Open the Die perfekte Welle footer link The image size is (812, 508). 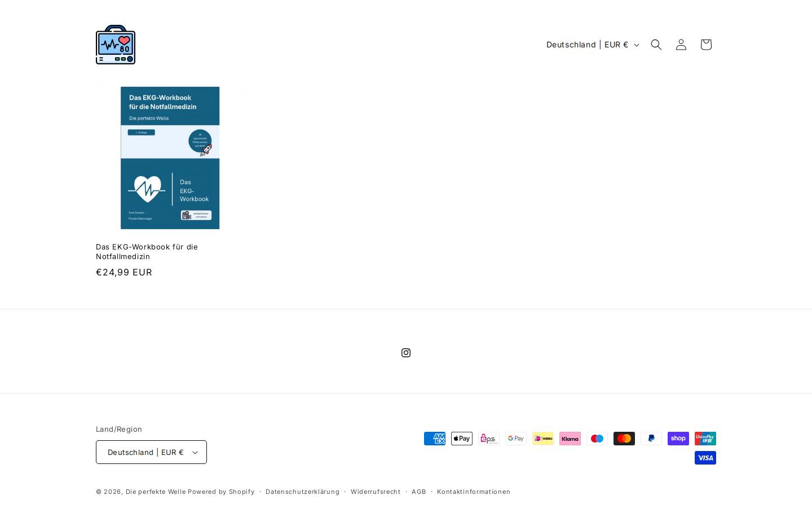pyautogui.click(x=156, y=492)
